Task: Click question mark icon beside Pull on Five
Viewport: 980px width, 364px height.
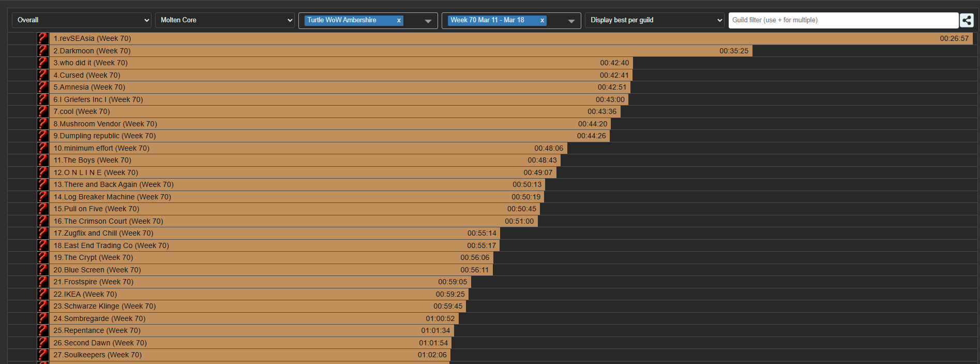Action: [43, 209]
